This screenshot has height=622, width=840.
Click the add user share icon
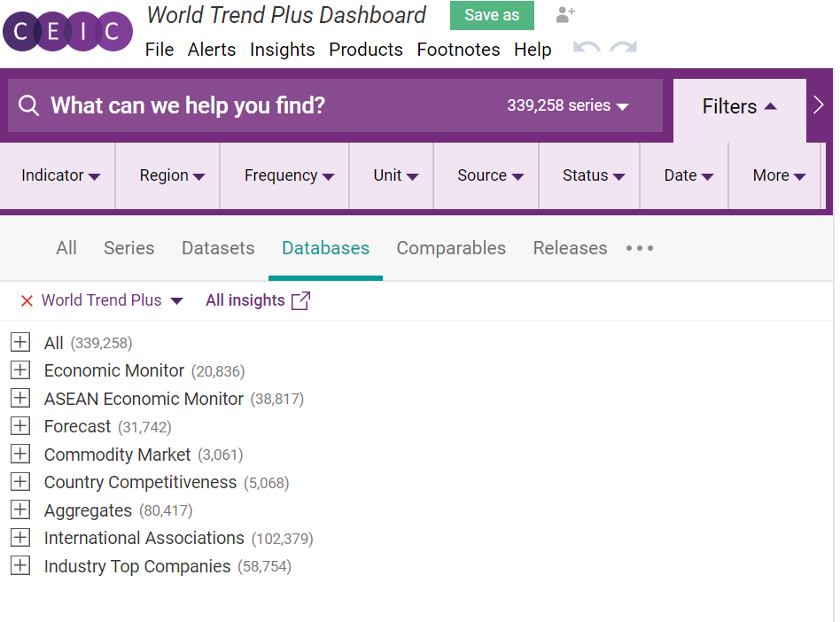click(x=565, y=14)
